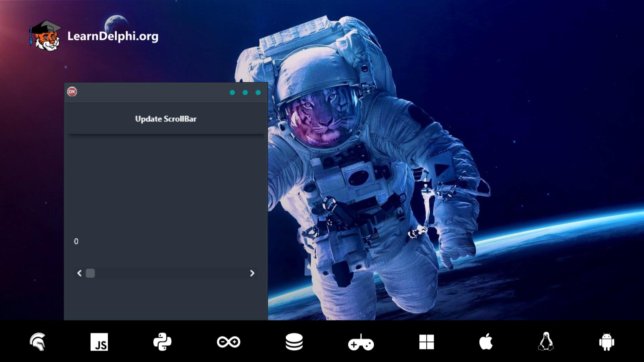The width and height of the screenshot is (644, 362).
Task: Select the scrollbar thumb
Action: [x=90, y=274]
